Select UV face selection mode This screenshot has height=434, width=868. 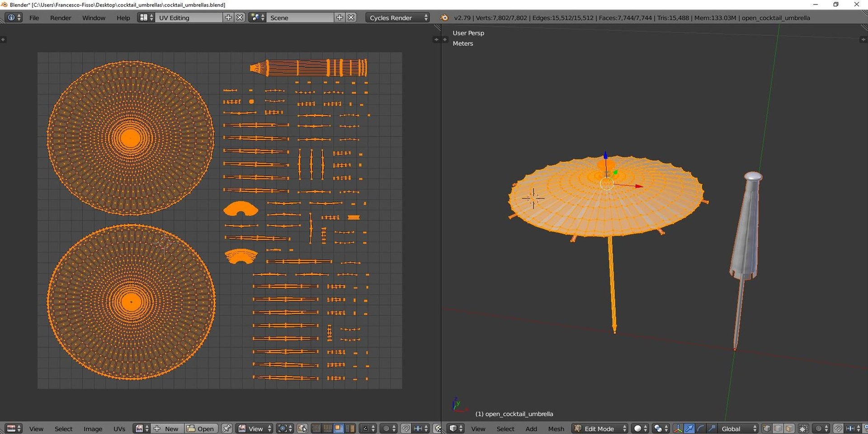(339, 428)
